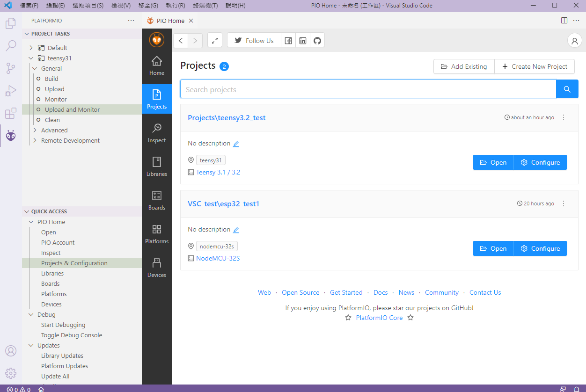Screen dimensions: 586x392
Task: Open the Accounts icon in activity bar
Action: (11, 351)
